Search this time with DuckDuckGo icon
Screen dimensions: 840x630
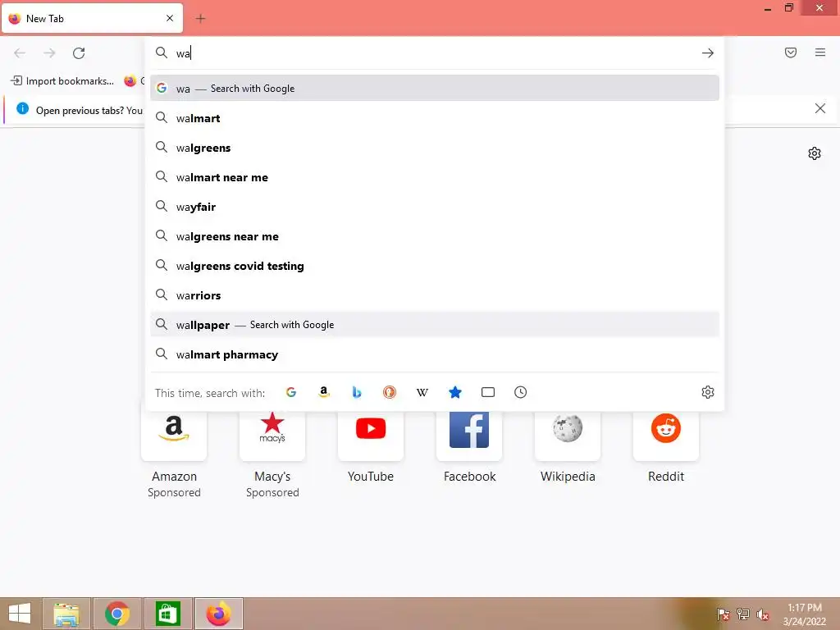click(390, 392)
